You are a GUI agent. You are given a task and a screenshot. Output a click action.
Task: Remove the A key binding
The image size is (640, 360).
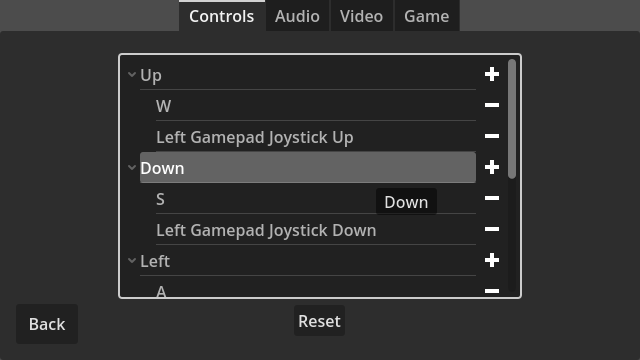[492, 291]
